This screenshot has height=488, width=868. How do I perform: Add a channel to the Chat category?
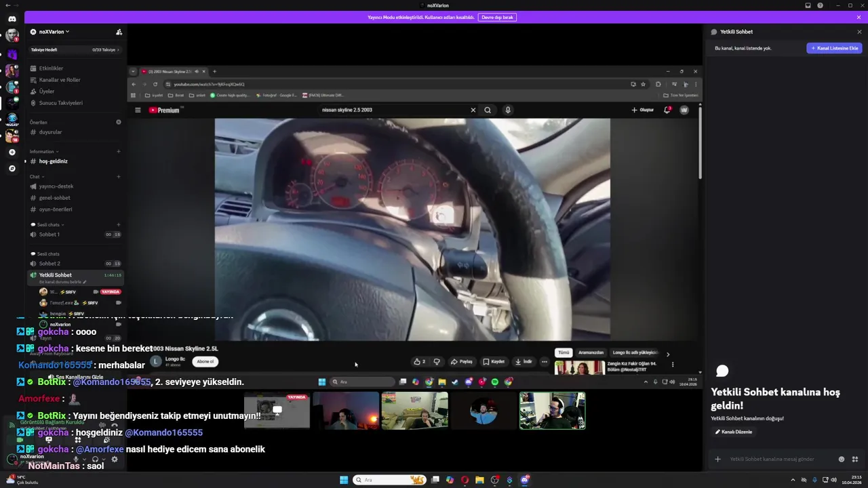click(x=119, y=177)
